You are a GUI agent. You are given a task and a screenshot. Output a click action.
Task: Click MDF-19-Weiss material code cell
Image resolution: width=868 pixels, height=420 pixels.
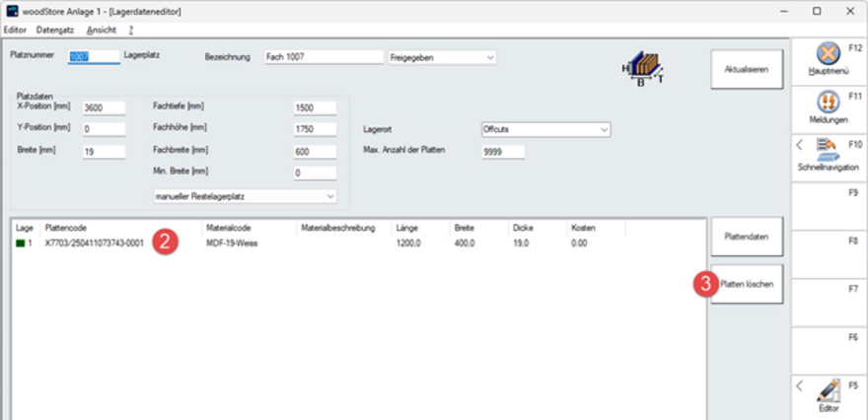click(232, 244)
